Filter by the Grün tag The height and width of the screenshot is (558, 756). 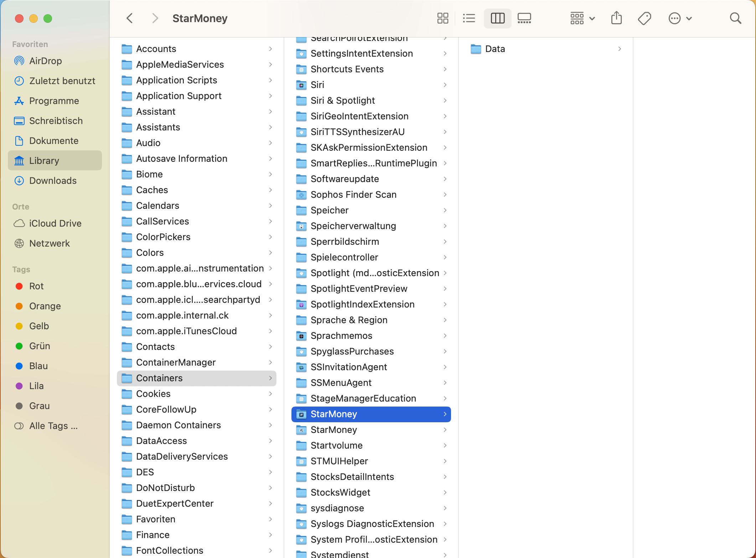click(x=55, y=346)
